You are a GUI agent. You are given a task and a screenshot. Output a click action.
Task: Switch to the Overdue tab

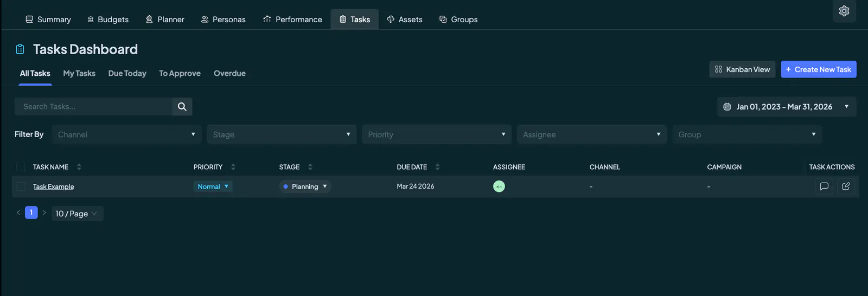(229, 73)
